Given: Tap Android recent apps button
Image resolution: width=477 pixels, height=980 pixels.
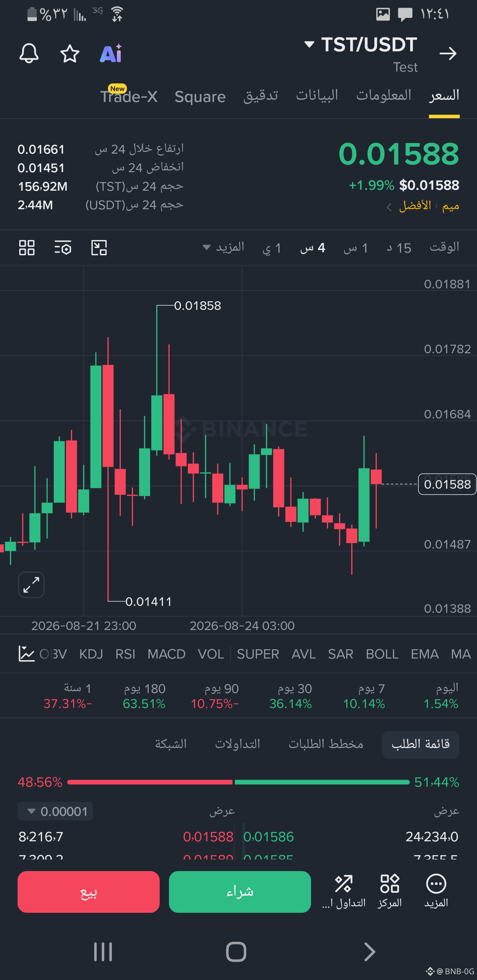Looking at the screenshot, I should 103,952.
